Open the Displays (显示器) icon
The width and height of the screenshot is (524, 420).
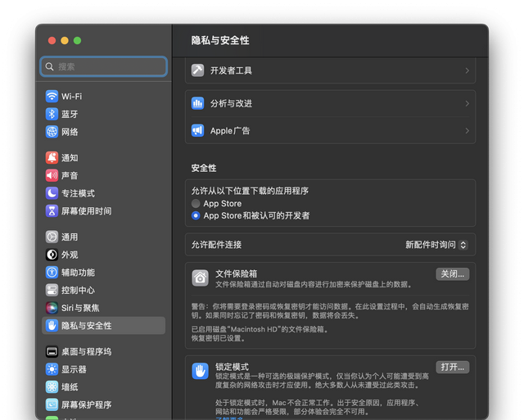[52, 369]
